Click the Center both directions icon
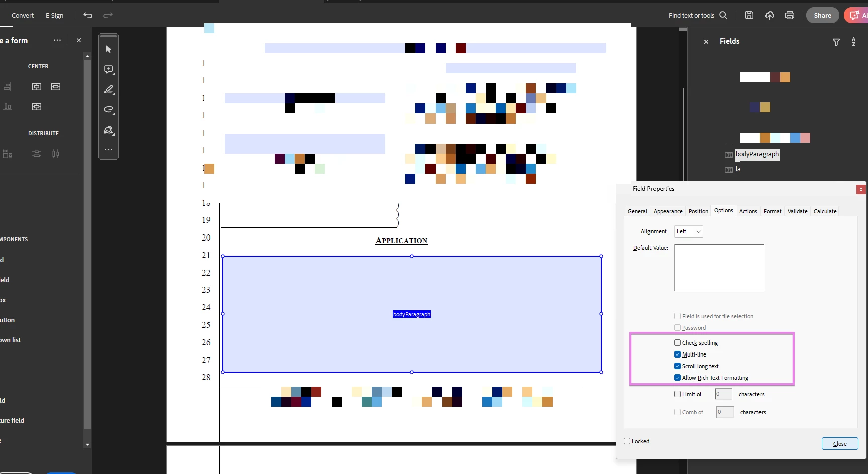The height and width of the screenshot is (474, 868). (37, 107)
